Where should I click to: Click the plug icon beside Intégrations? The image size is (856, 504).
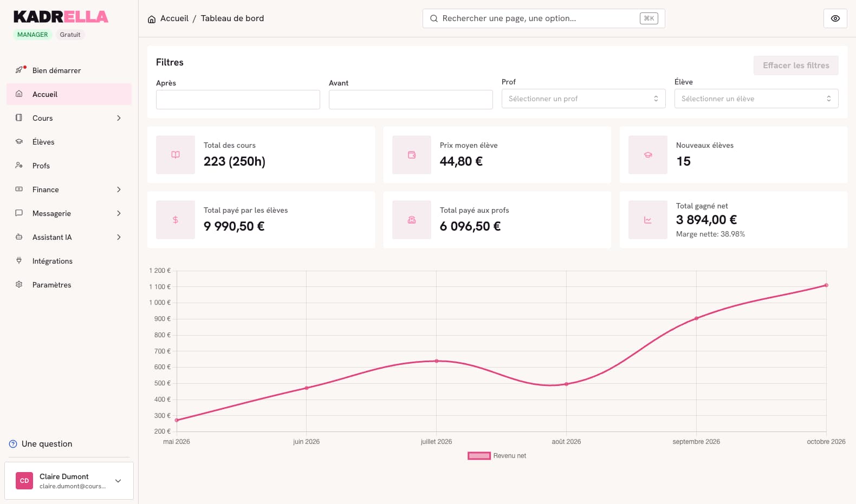(x=19, y=260)
